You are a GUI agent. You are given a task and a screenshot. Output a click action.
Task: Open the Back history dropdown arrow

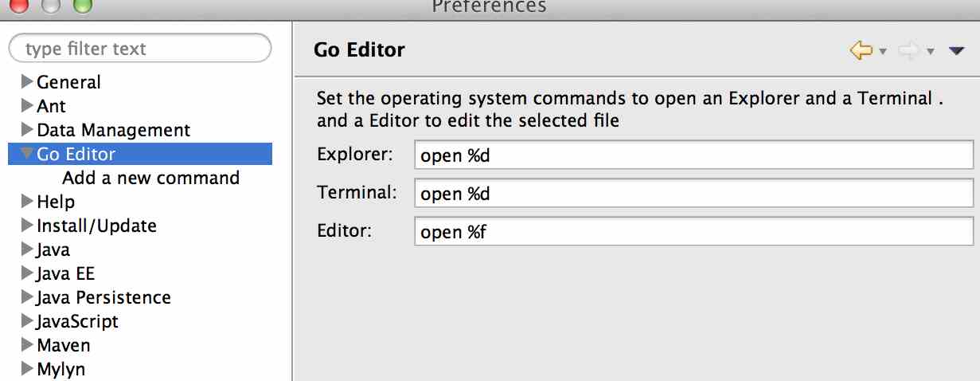coord(883,52)
